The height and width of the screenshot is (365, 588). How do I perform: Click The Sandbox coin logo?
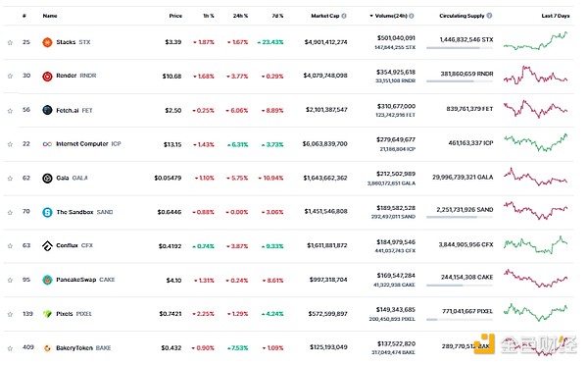click(x=47, y=212)
